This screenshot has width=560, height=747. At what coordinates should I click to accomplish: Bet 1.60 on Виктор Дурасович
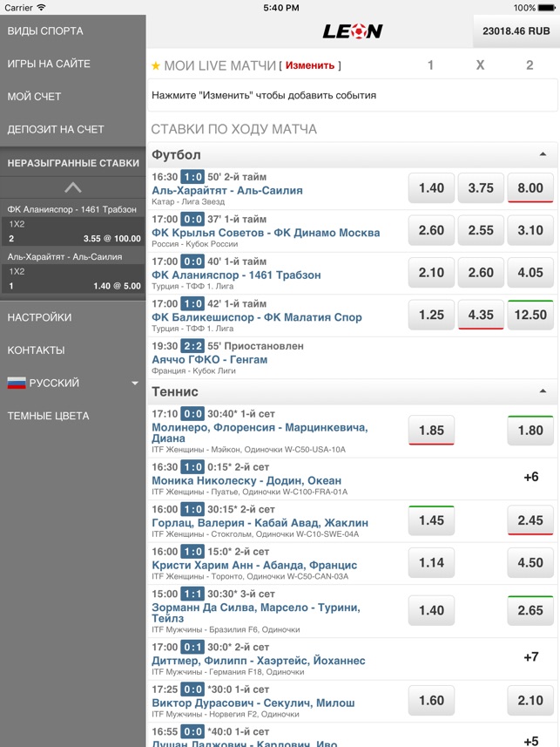click(x=431, y=700)
